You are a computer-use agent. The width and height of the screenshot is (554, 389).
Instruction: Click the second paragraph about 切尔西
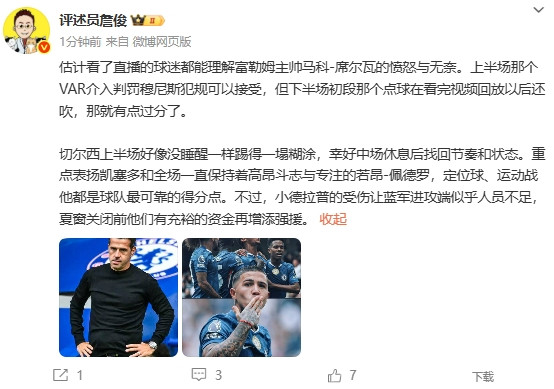(x=302, y=187)
